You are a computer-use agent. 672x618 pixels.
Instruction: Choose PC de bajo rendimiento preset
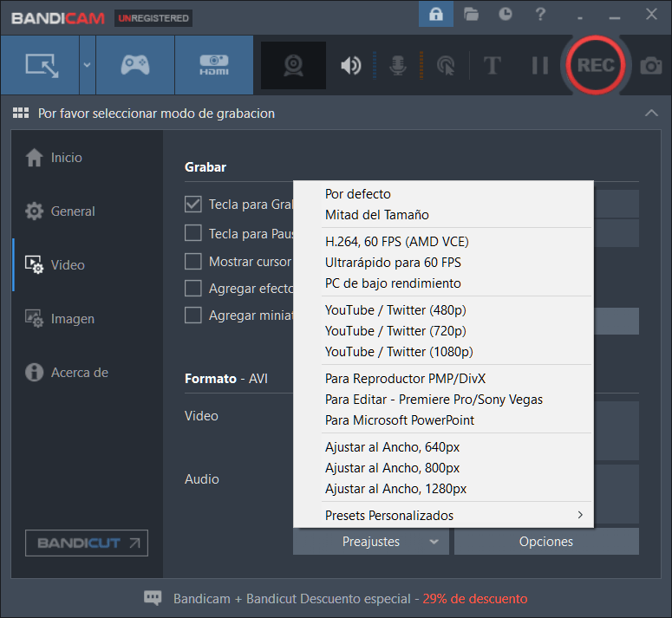444,283
